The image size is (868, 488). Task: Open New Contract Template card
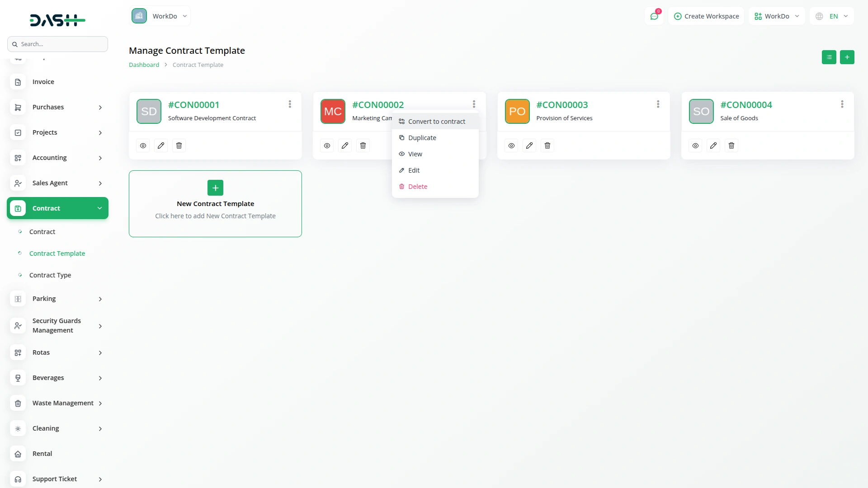215,204
